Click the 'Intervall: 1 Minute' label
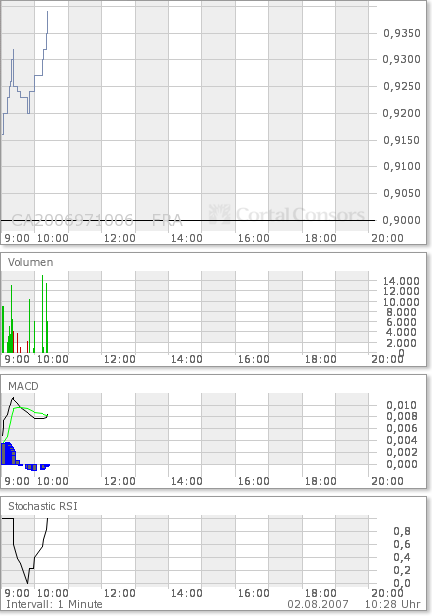The width and height of the screenshot is (432, 616). click(54, 604)
